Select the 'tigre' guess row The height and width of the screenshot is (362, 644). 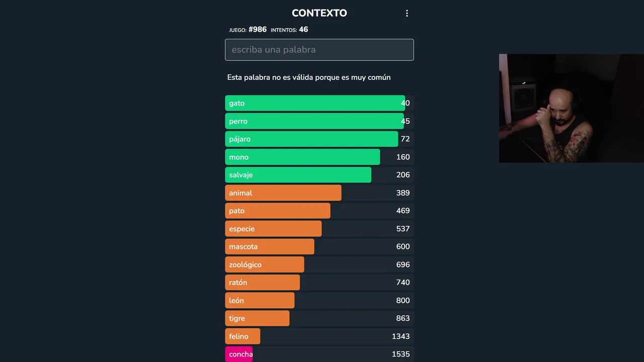pos(319,318)
